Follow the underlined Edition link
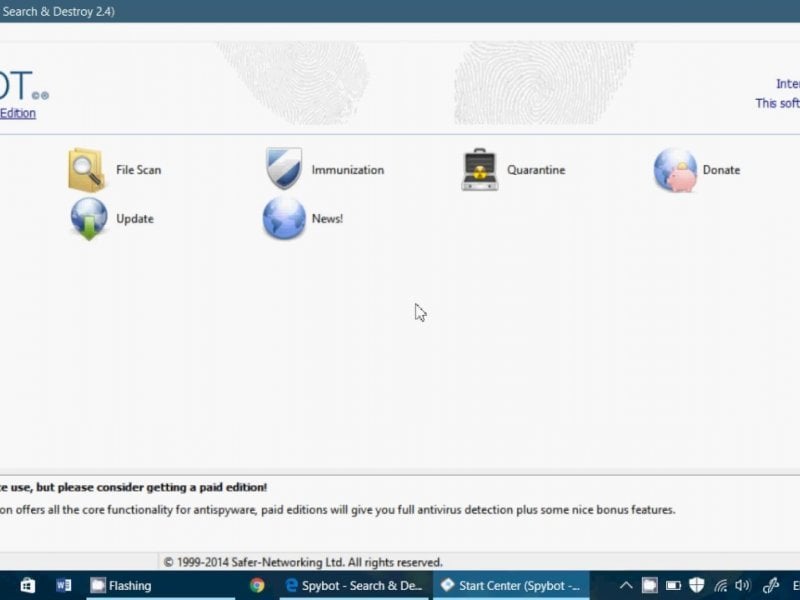 point(18,113)
